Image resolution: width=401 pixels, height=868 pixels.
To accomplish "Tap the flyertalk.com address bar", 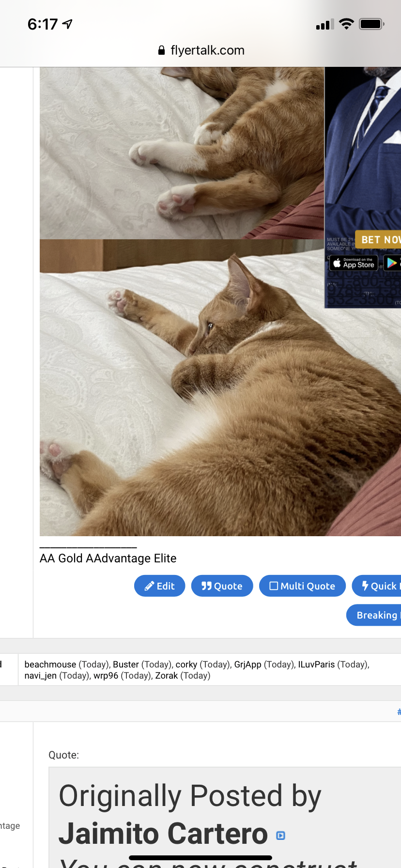I will (200, 50).
